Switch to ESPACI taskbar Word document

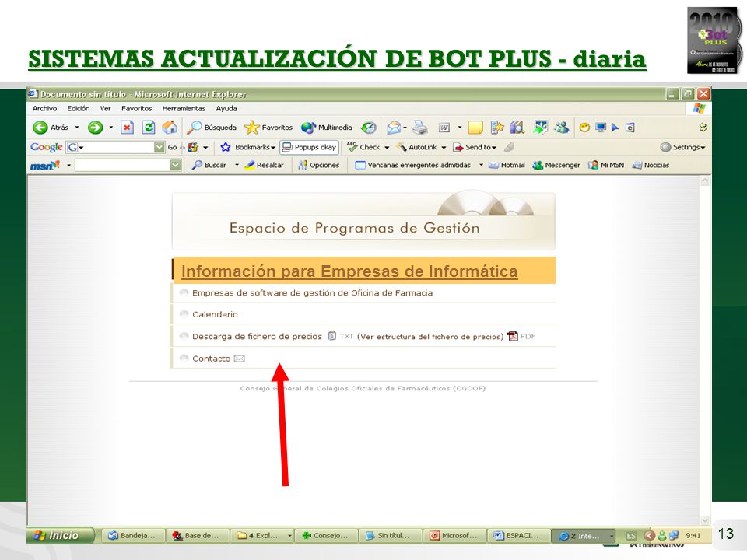[x=518, y=536]
